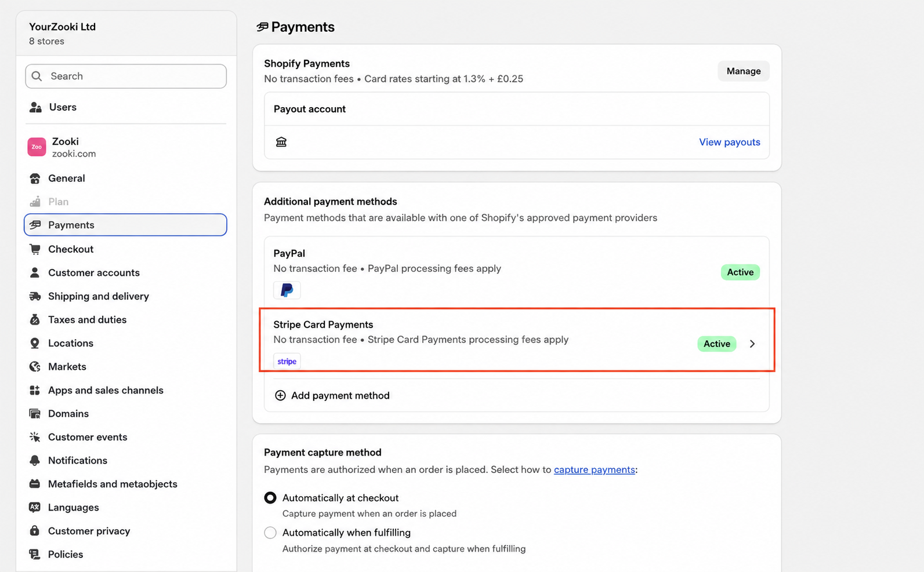This screenshot has width=924, height=572.
Task: Click the PayPal payment method title
Action: pyautogui.click(x=289, y=253)
